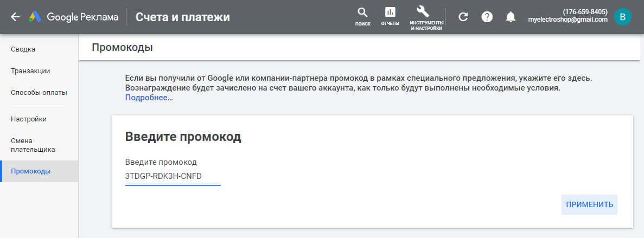Click the promo code input field
The height and width of the screenshot is (238, 644).
point(173,176)
